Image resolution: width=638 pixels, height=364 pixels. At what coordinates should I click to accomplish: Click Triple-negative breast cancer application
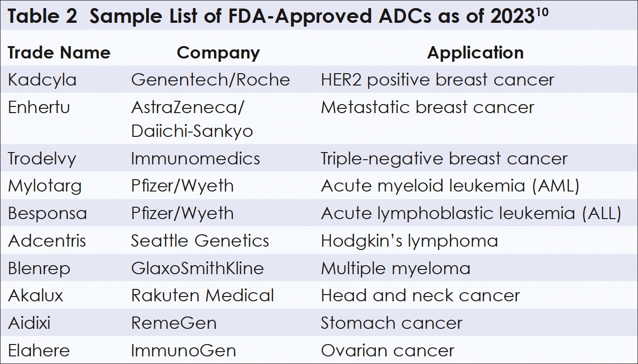click(x=444, y=158)
